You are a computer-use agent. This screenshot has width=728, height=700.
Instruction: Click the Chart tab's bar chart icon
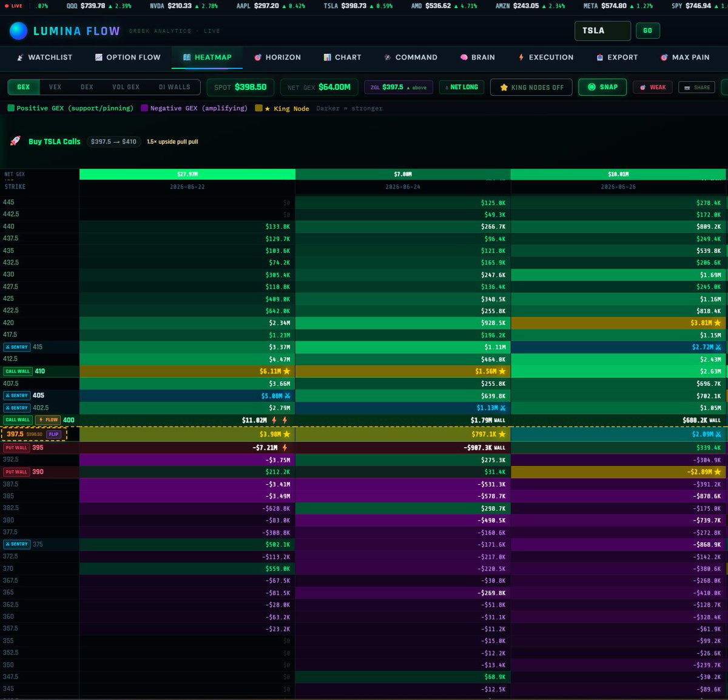[327, 57]
